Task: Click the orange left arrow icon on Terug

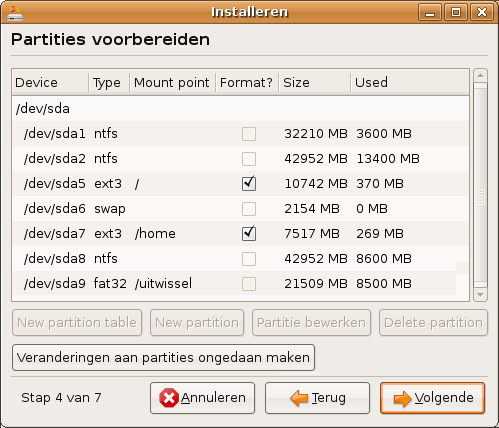Action: click(x=299, y=398)
